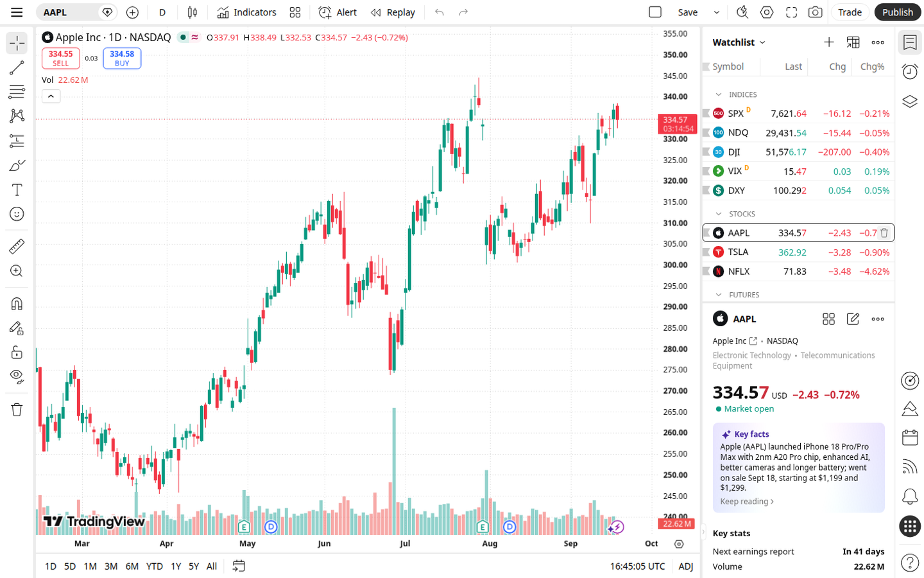Activate the zoom in tool
Image resolution: width=924 pixels, height=578 pixels.
[x=17, y=271]
